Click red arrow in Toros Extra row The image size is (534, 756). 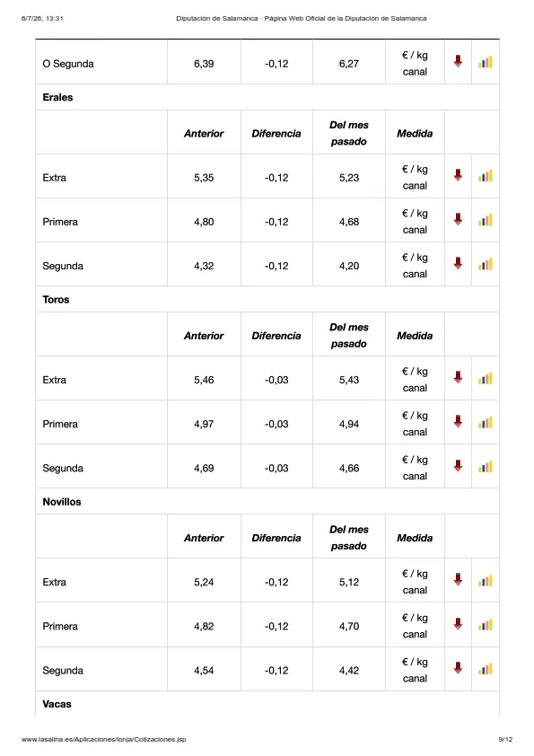tap(458, 377)
